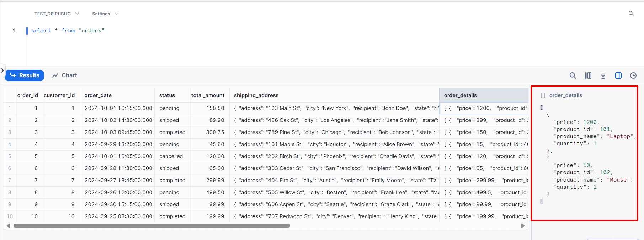Viewport: 644px width, 240px height.
Task: Open the column selector icon
Action: pyautogui.click(x=588, y=75)
